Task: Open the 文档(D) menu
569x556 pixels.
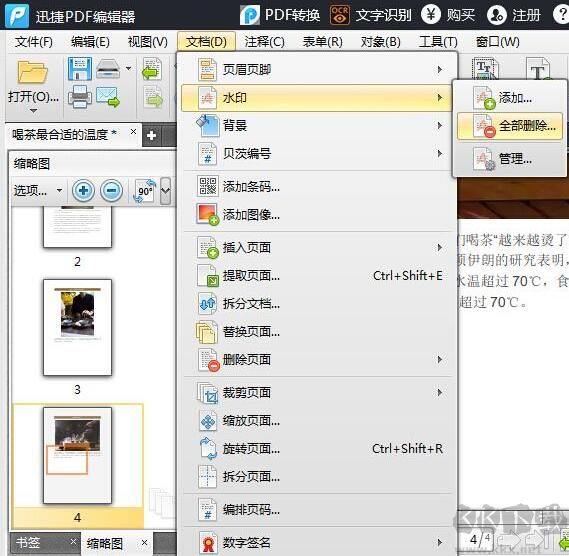Action: 206,42
